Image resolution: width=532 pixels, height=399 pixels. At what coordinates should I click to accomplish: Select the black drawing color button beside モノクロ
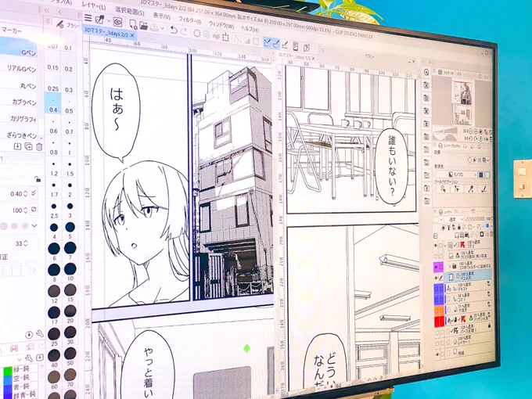pos(481,174)
